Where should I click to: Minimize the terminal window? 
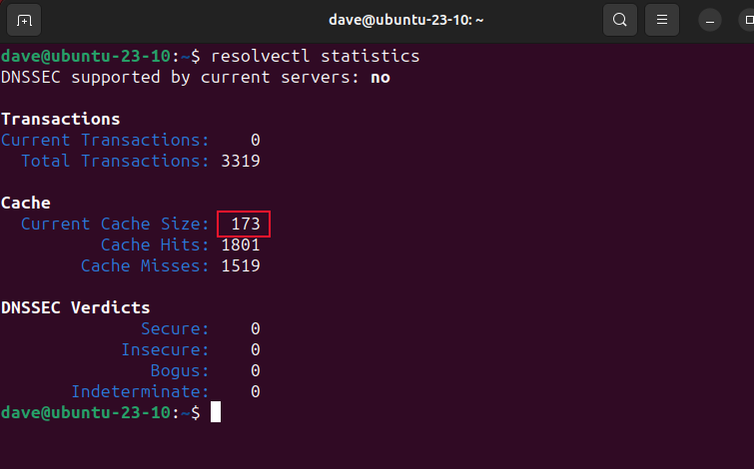coord(710,20)
